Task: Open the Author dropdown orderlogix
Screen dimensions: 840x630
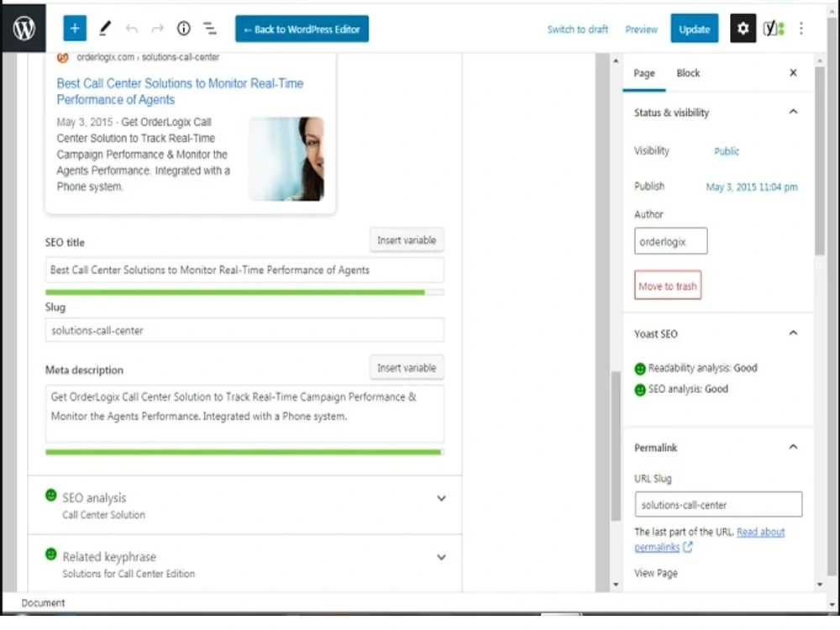Action: [x=670, y=241]
